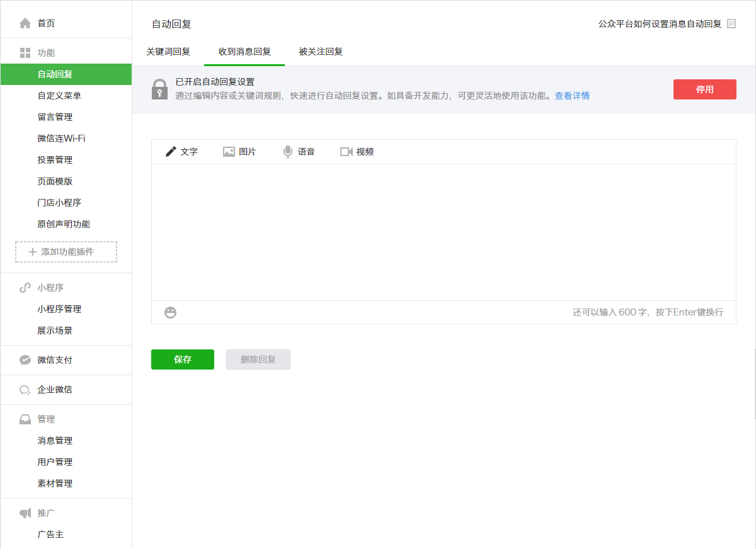Click the 推广 section heading text
Viewport: 756px width, 549px height.
(x=46, y=513)
